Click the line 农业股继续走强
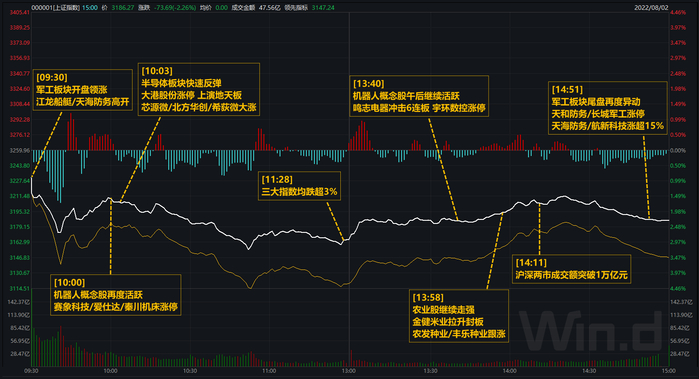 click(443, 309)
